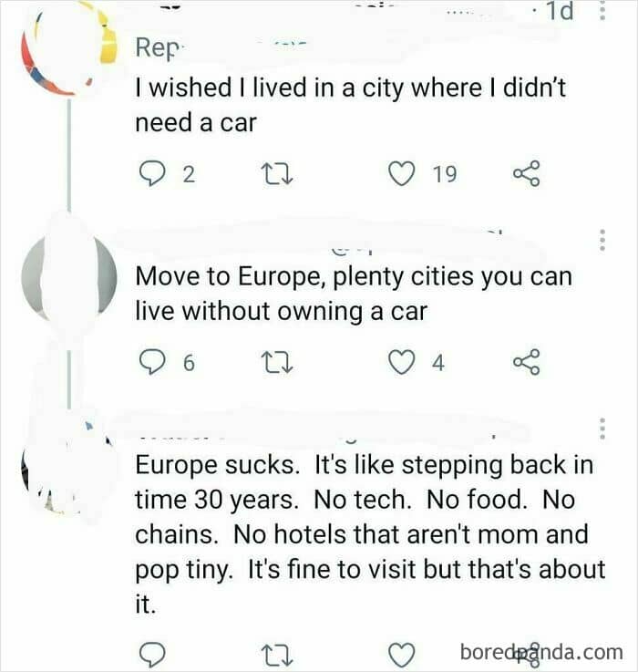The height and width of the screenshot is (672, 638).
Task: Open more options on 'Europe sucks' tweet
Action: tap(601, 429)
